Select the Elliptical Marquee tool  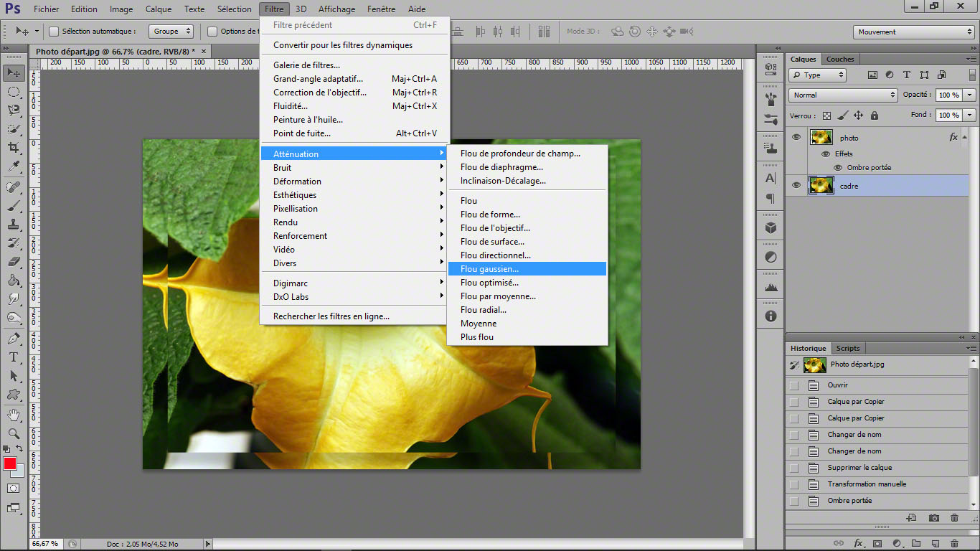tap(14, 92)
